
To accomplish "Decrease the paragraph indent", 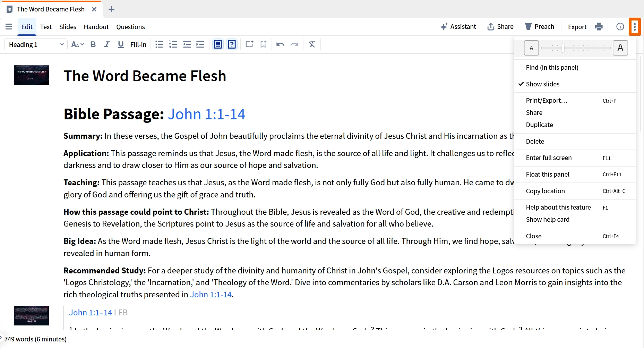I will coord(187,44).
